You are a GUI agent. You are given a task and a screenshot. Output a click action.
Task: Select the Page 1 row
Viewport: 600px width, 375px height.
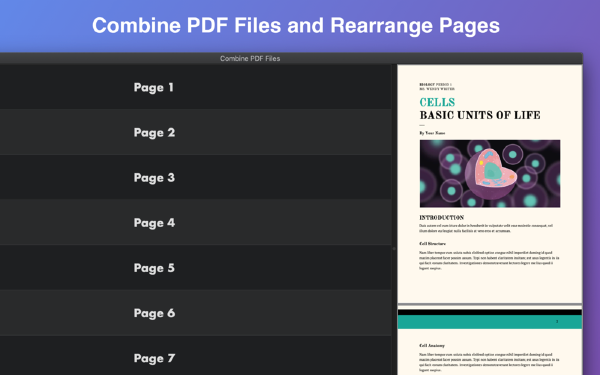196,87
